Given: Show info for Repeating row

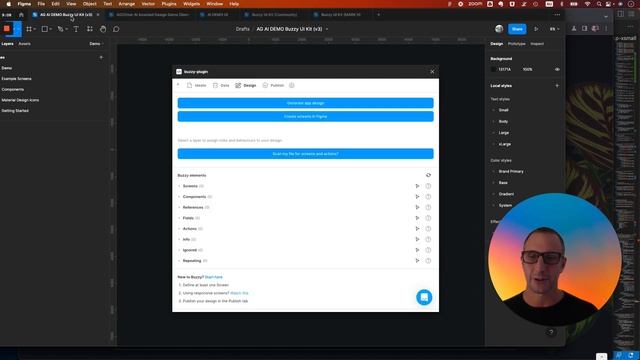Looking at the screenshot, I should tap(428, 260).
